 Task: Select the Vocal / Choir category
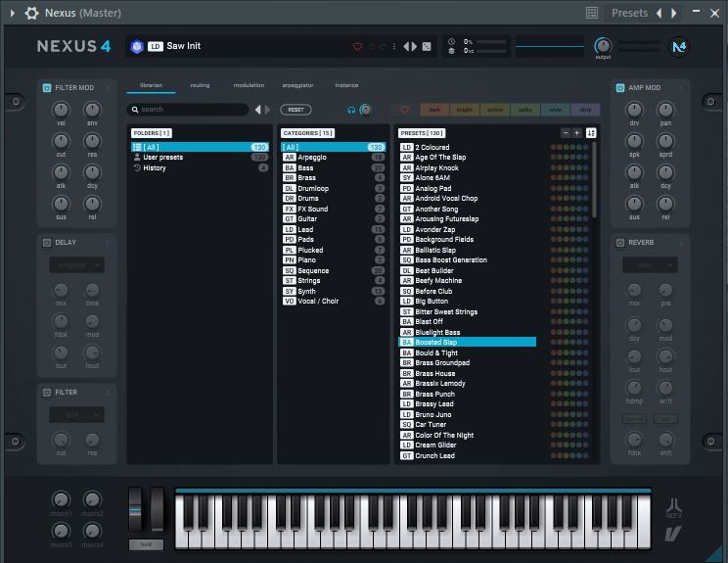click(x=334, y=301)
